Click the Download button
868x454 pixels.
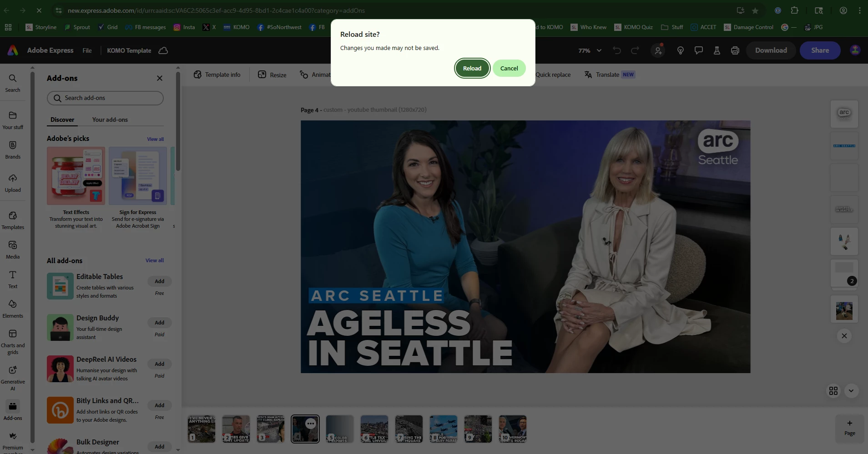771,50
